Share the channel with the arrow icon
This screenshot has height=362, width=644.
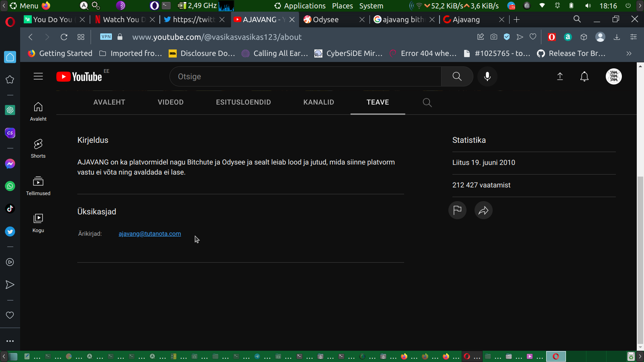pyautogui.click(x=483, y=210)
